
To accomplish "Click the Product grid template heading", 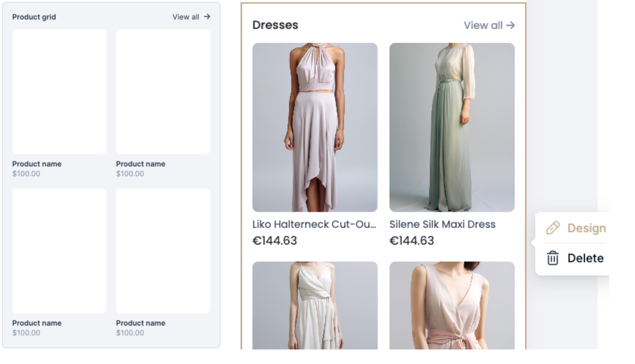I will coord(34,17).
